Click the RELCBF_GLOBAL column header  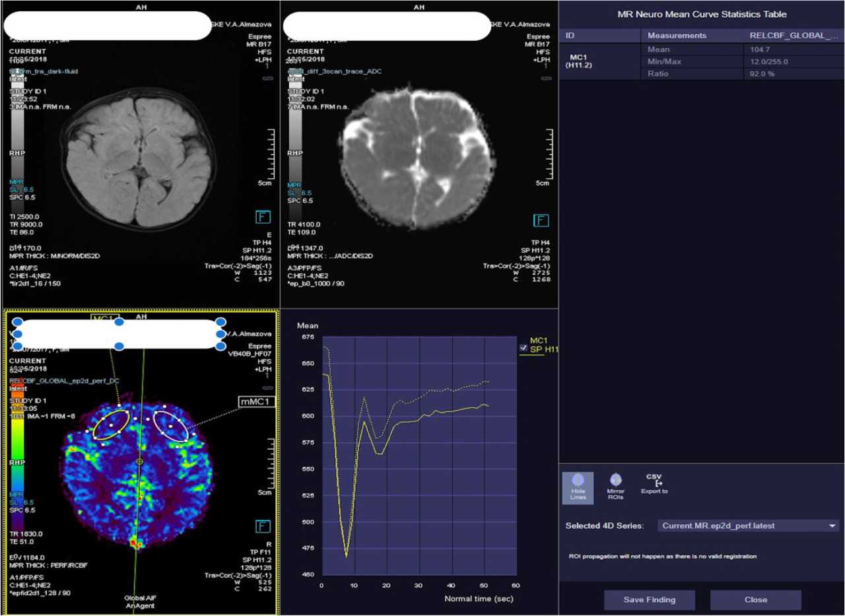[795, 36]
